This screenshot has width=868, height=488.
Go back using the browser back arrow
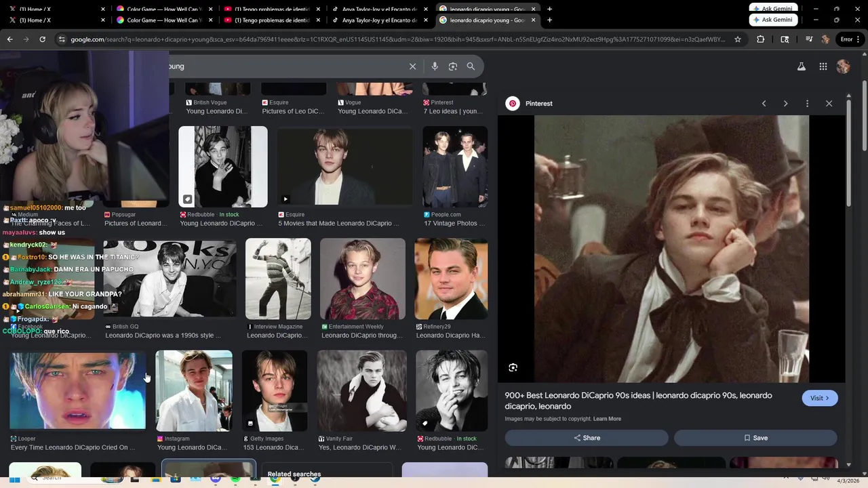9,39
